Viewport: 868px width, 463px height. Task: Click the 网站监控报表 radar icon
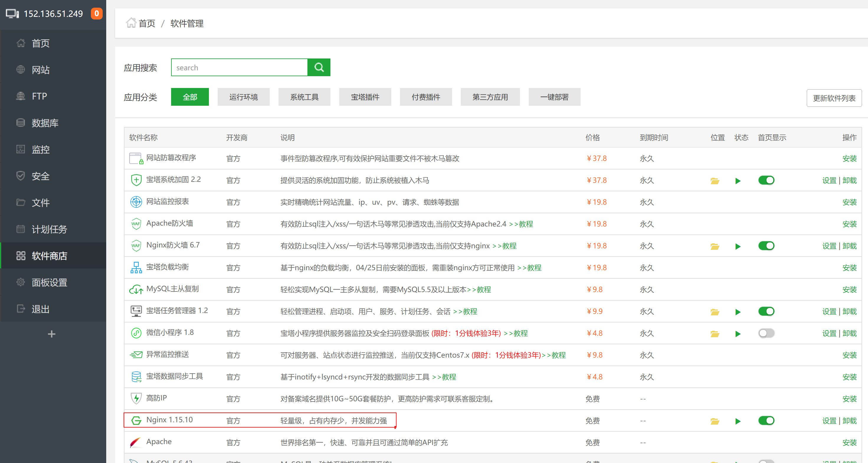(136, 202)
